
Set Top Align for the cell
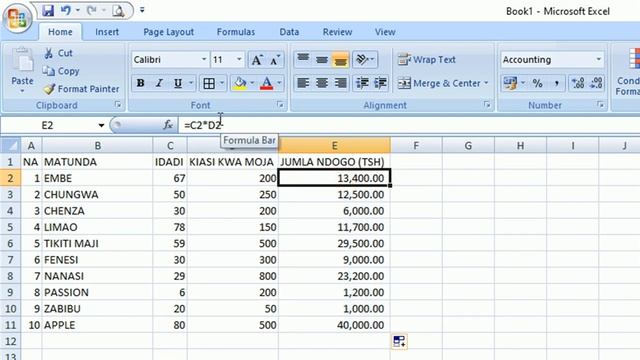click(303, 60)
